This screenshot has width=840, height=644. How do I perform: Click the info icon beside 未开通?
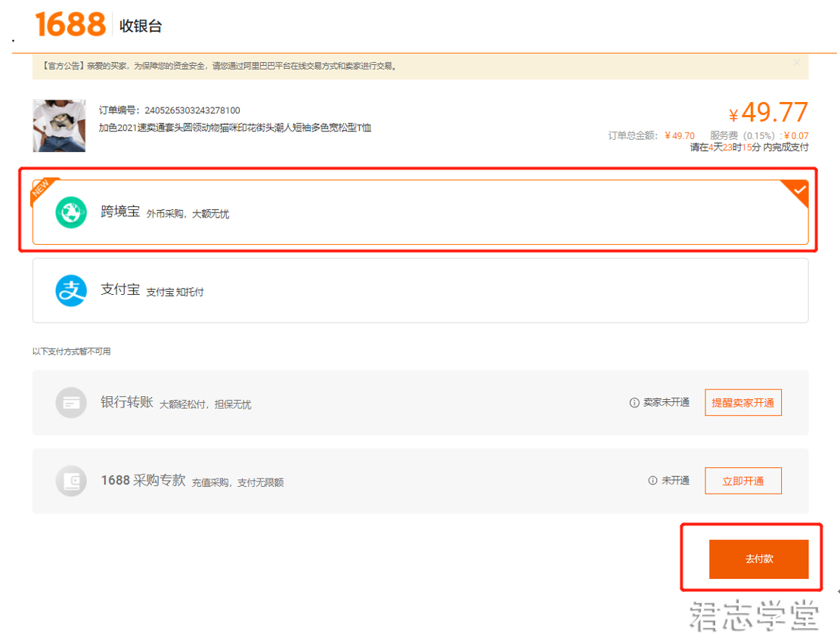652,481
